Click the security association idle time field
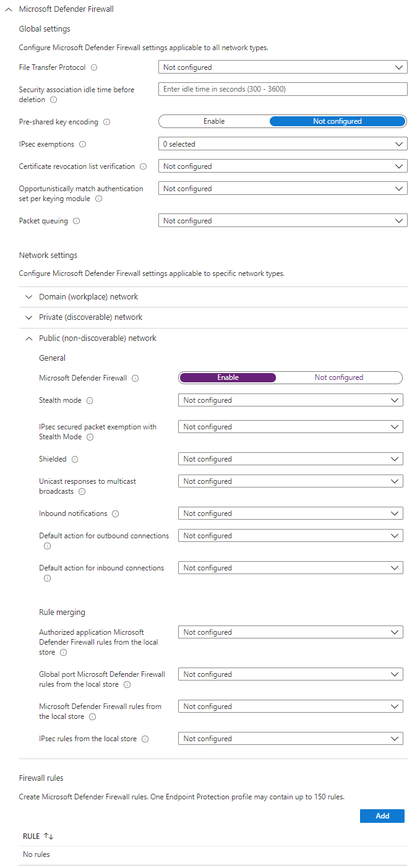 [x=283, y=89]
